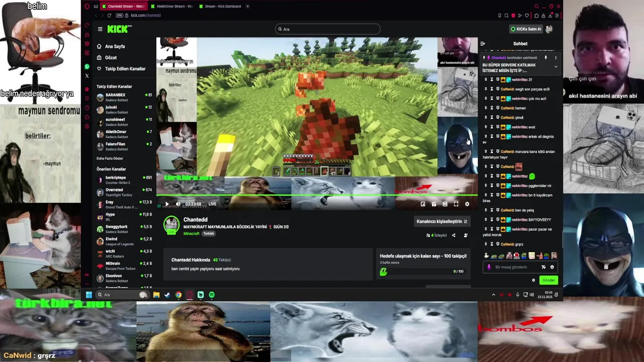Click the Chantedd channel avatar

pyautogui.click(x=172, y=225)
